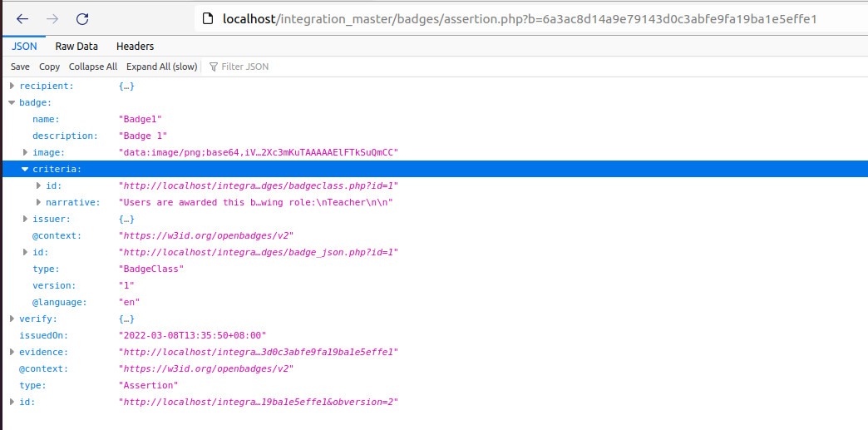Viewport: 868px width, 430px height.
Task: Click the type key above BadgeClass
Action: coord(46,269)
